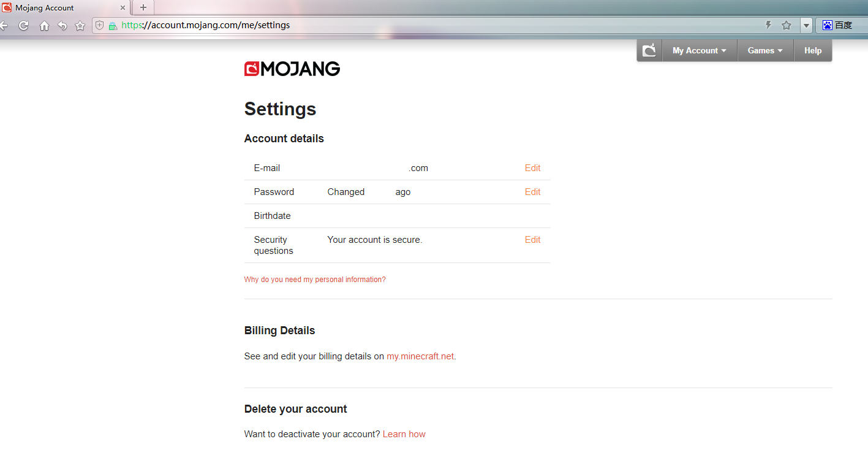Open the my.minecraft.net billing link
The image size is (868, 474).
[x=420, y=356]
